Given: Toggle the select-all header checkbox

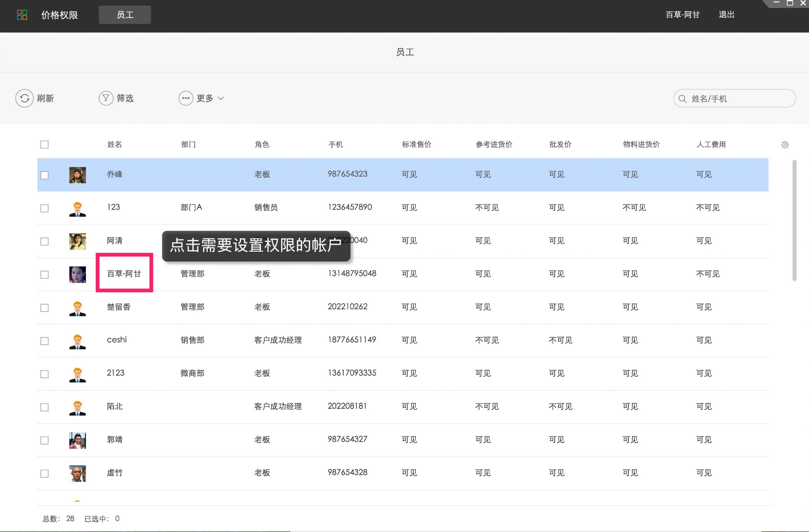Looking at the screenshot, I should click(x=44, y=144).
